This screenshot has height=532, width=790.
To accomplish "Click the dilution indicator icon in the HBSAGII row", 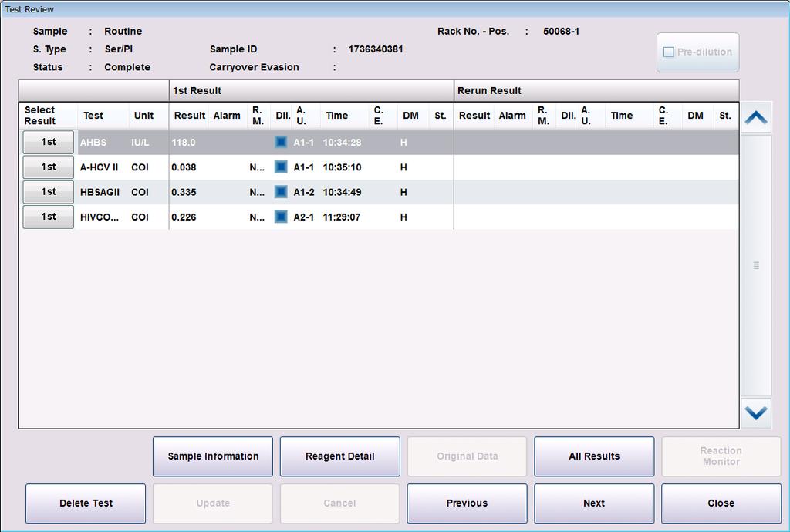I will pos(281,192).
